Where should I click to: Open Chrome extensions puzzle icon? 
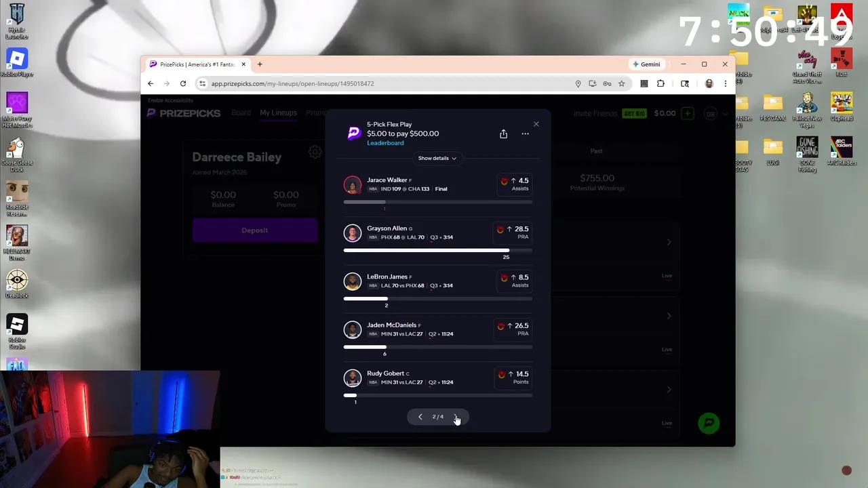coord(661,83)
